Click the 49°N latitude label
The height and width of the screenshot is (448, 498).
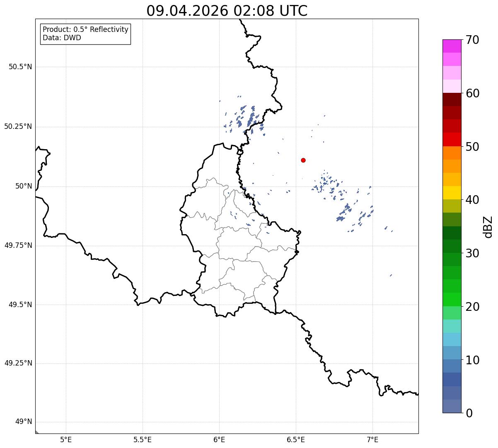[24, 422]
